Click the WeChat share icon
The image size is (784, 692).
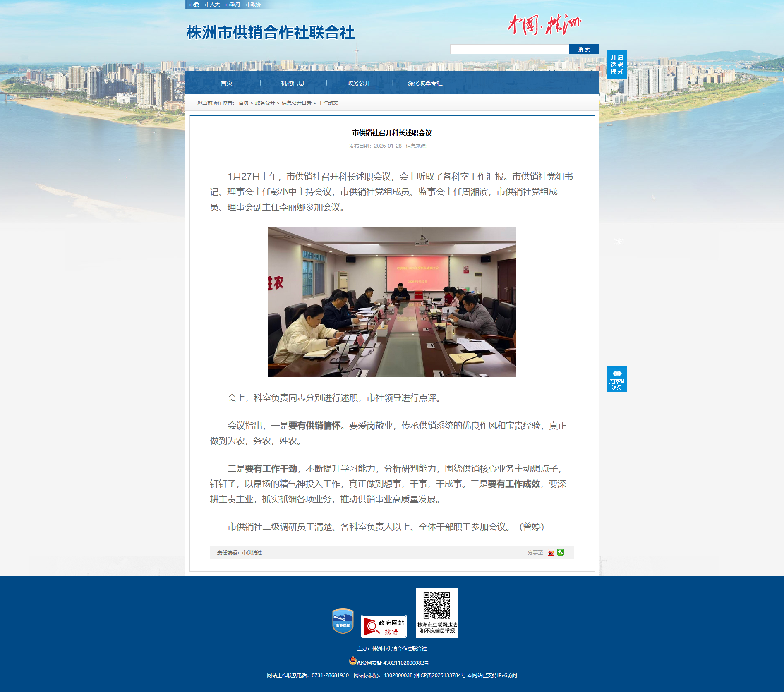pyautogui.click(x=561, y=552)
